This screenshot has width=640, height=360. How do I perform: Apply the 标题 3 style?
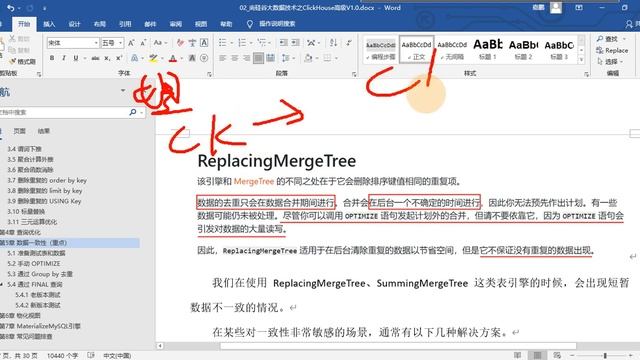point(559,50)
